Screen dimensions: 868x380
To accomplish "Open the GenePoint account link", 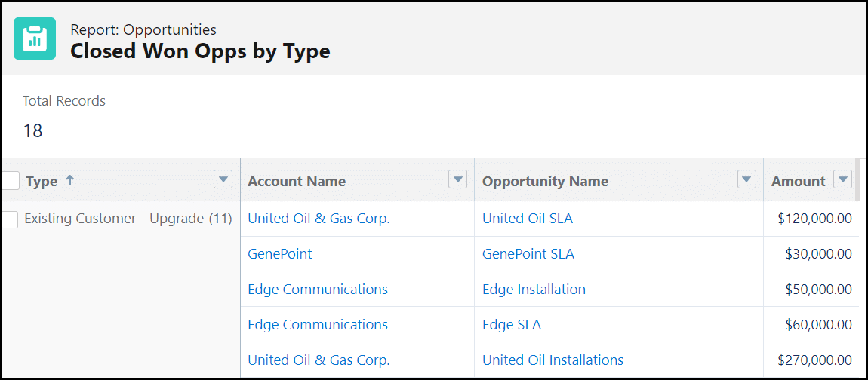I will (x=280, y=254).
